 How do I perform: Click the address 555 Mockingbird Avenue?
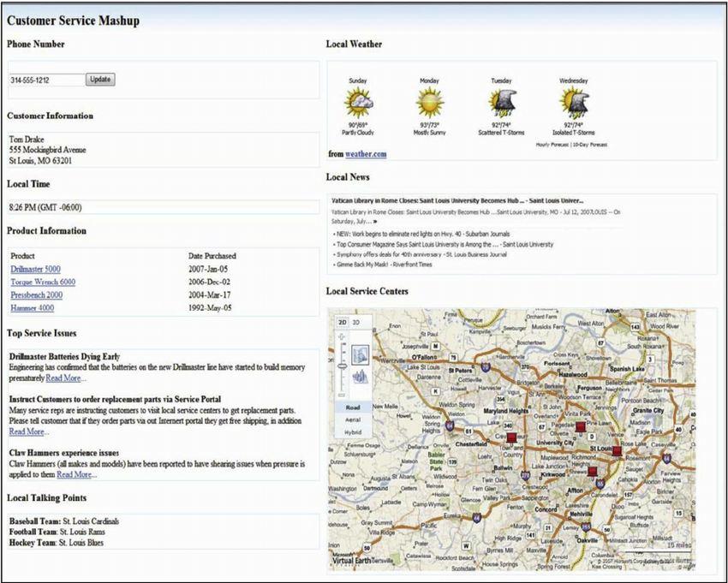[x=47, y=151]
